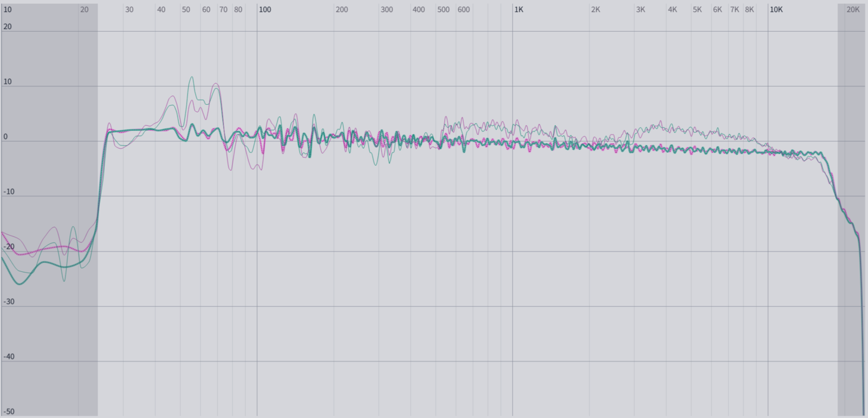The image size is (868, 418).
Task: Select the 100 Hz frequency label
Action: [265, 10]
